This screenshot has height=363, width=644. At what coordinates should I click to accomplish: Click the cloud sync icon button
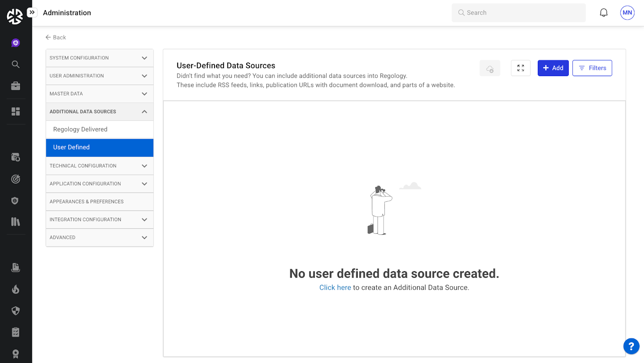[x=490, y=68]
